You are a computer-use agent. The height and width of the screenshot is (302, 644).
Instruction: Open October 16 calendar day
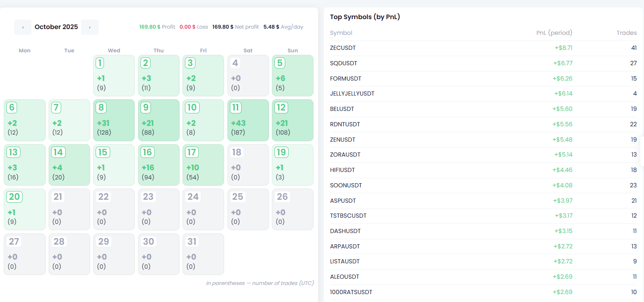(158, 165)
